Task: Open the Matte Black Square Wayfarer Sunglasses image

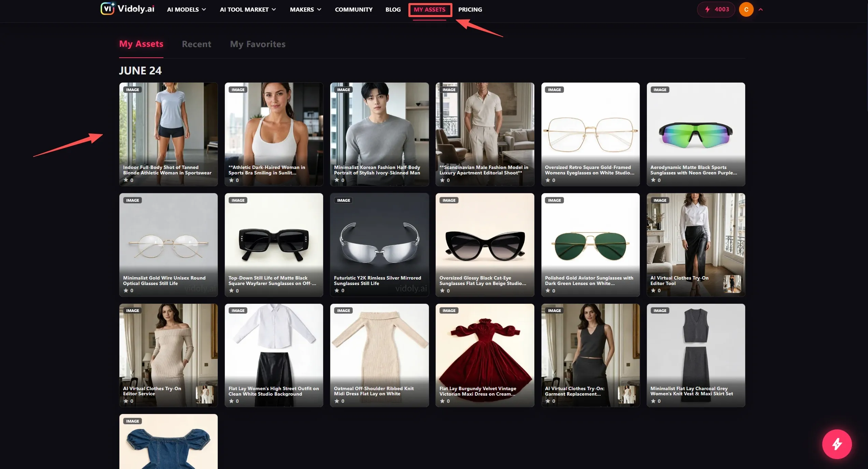Action: point(274,245)
